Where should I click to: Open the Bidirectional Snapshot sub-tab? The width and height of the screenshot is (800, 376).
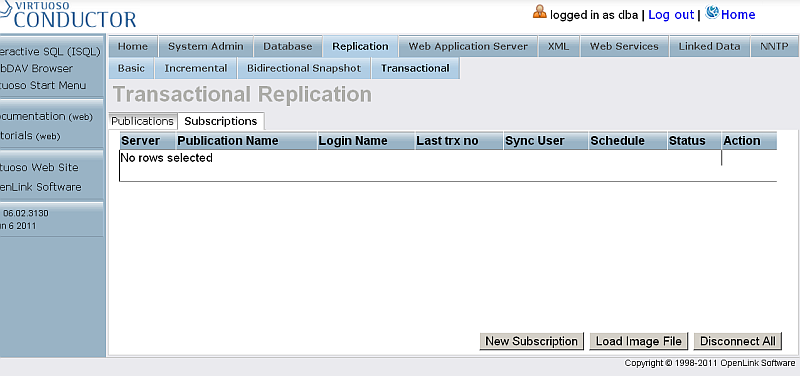(x=304, y=68)
